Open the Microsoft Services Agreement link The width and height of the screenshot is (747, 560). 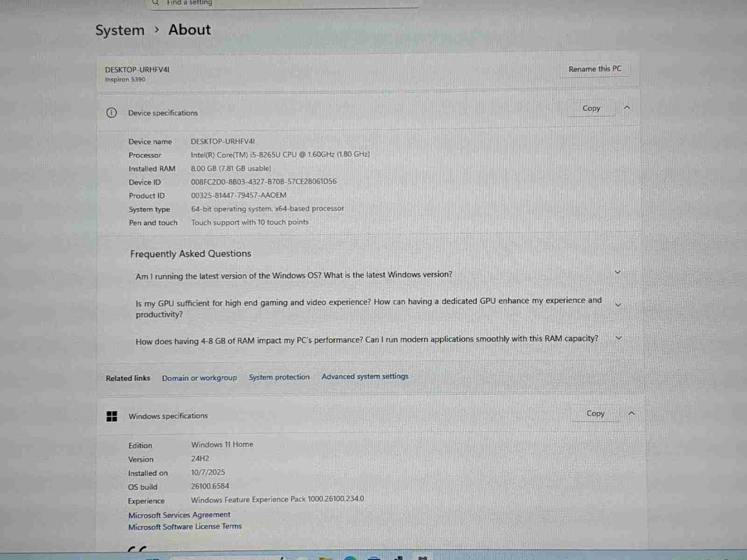(x=179, y=515)
